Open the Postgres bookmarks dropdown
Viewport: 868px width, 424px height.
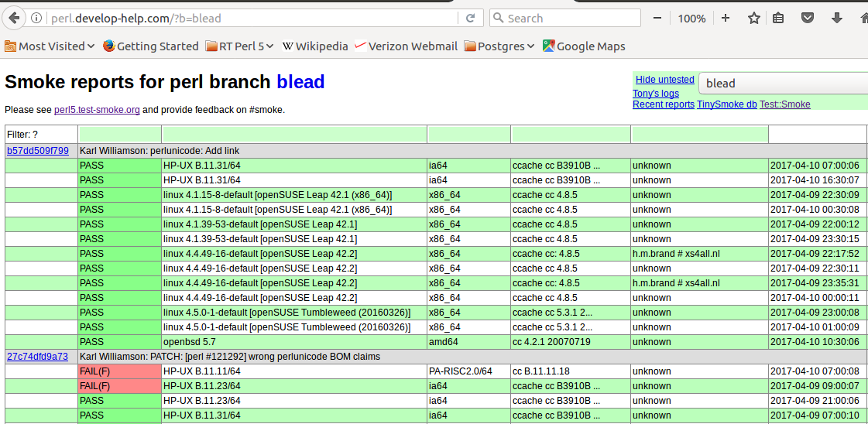[499, 46]
